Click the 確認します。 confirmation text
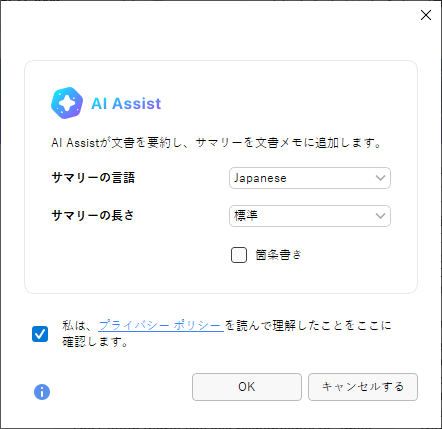This screenshot has width=442, height=429. click(95, 342)
